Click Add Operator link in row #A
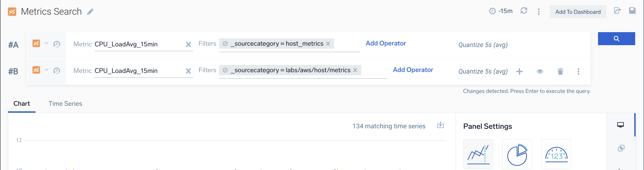Image resolution: width=644 pixels, height=170 pixels. pyautogui.click(x=385, y=43)
